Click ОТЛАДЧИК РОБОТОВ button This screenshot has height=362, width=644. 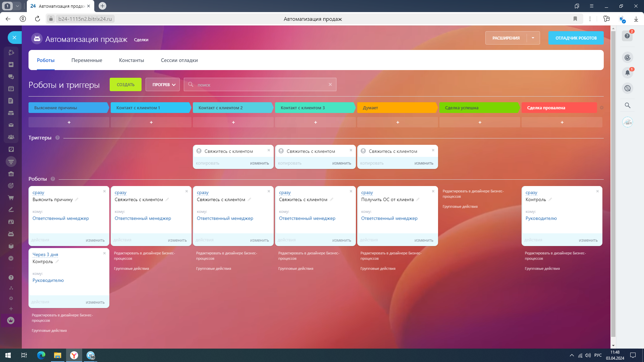click(576, 38)
